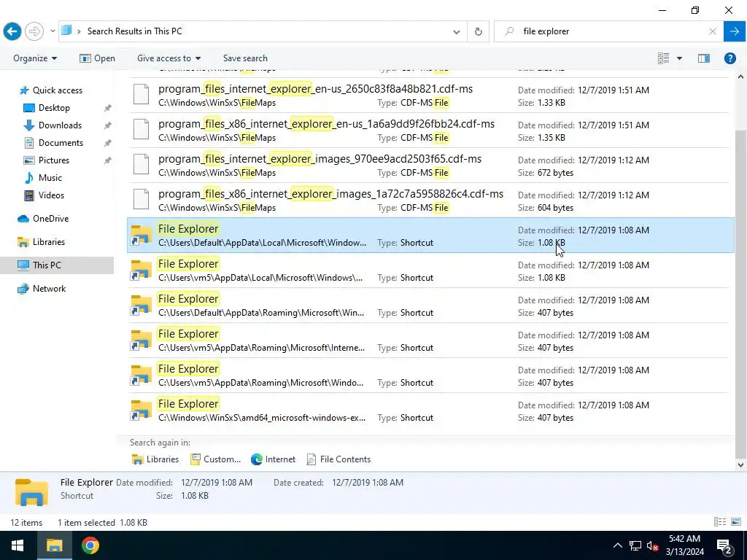Show hidden system tray icons

pos(617,545)
